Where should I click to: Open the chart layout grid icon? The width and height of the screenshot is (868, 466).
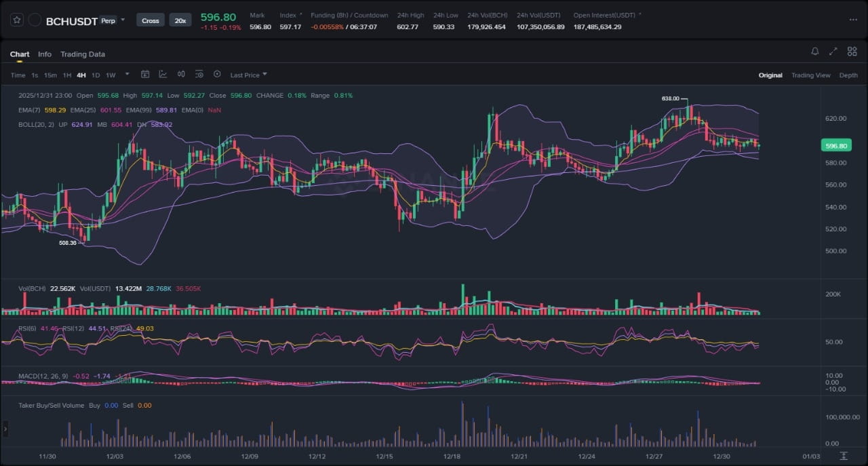coord(852,52)
